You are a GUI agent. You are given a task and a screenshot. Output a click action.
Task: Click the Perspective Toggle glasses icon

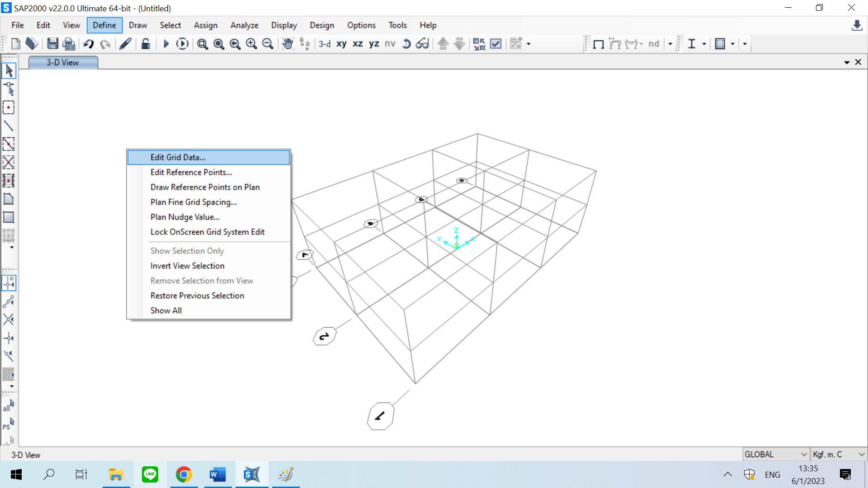point(423,44)
